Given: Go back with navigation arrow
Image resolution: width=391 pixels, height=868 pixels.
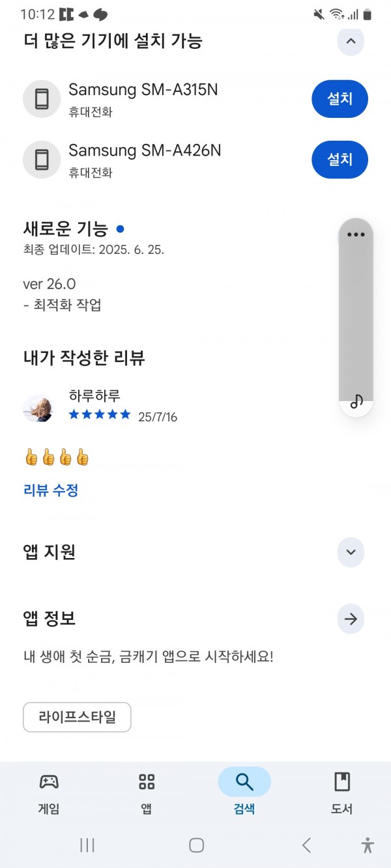Looking at the screenshot, I should coord(306,845).
